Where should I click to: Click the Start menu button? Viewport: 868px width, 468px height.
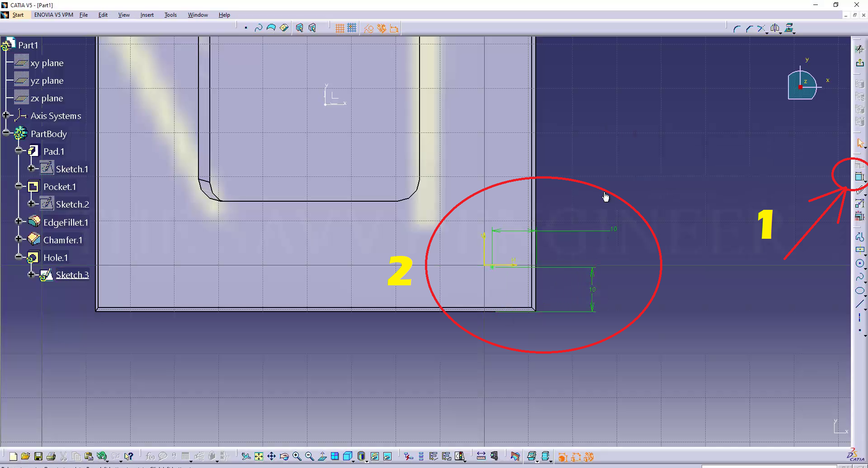[x=18, y=15]
